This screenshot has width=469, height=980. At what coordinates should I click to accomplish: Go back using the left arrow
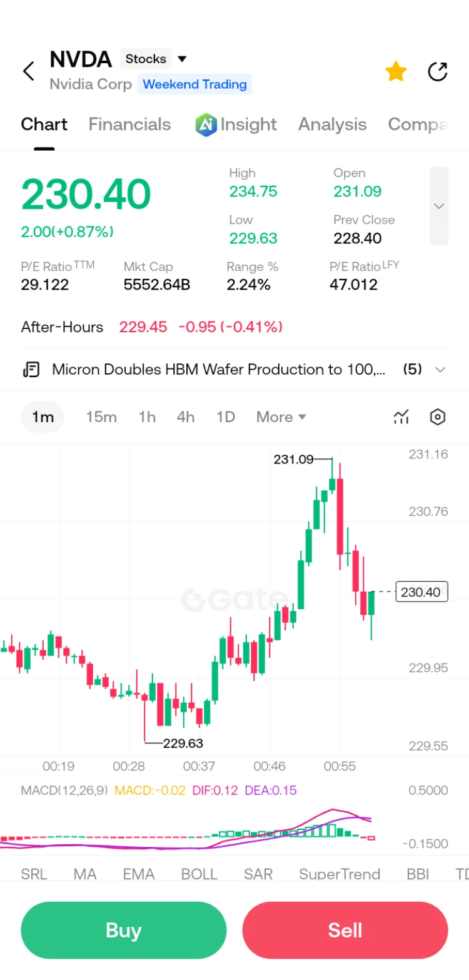[28, 71]
